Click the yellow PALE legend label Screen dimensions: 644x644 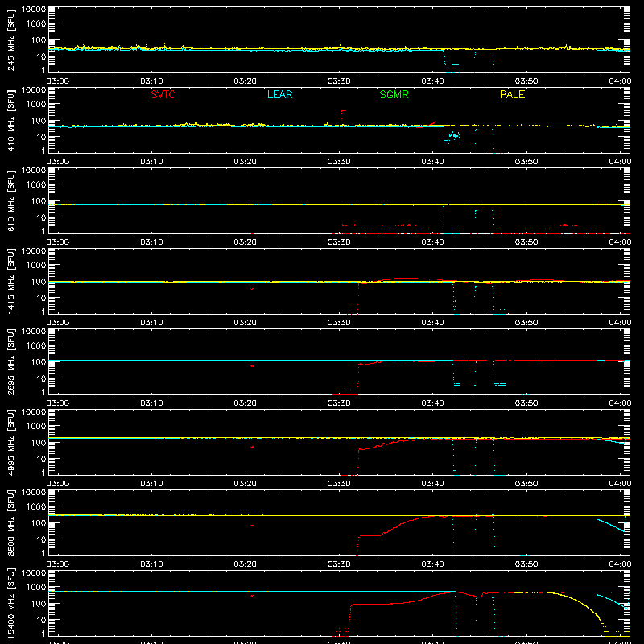512,94
